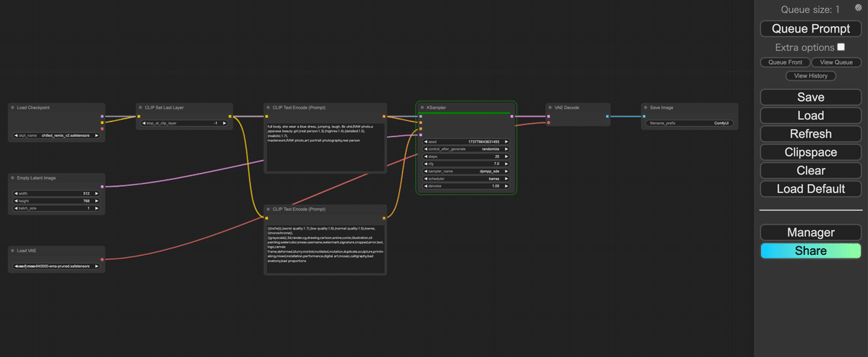This screenshot has height=357, width=868.
Task: Increase stop_at_clip_layer with right arrow
Action: coord(224,123)
